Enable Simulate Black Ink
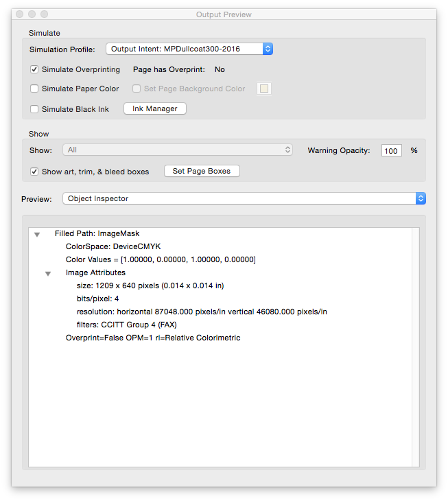Image resolution: width=448 pixels, height=501 pixels. click(34, 109)
